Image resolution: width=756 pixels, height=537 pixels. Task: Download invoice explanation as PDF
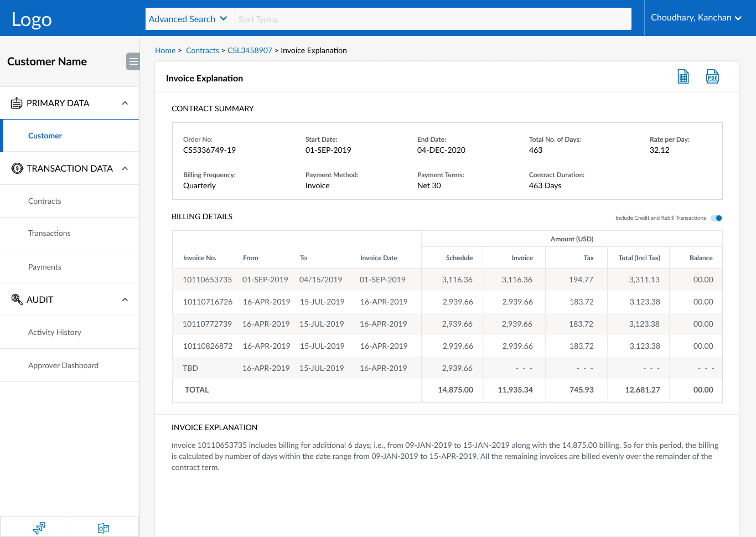click(x=712, y=77)
